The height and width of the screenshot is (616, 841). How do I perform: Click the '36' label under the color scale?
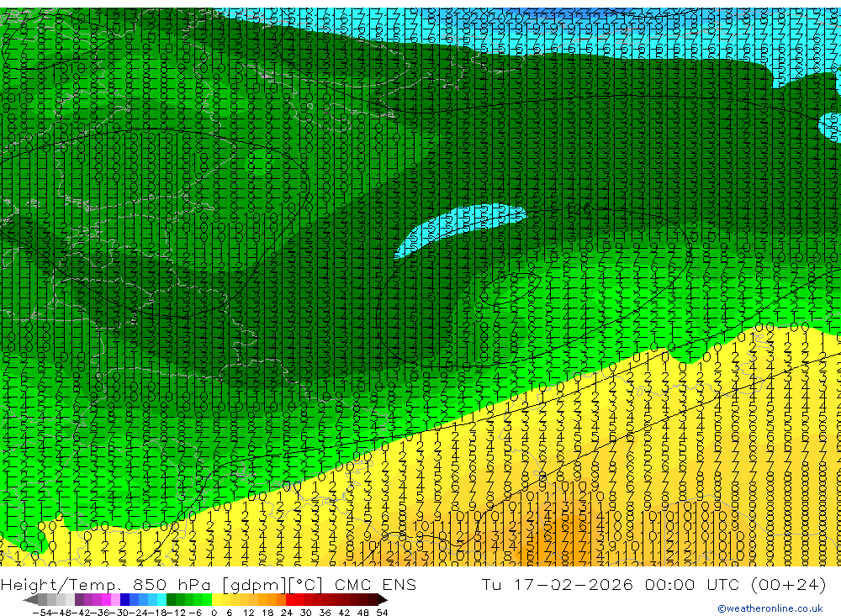[x=325, y=613]
